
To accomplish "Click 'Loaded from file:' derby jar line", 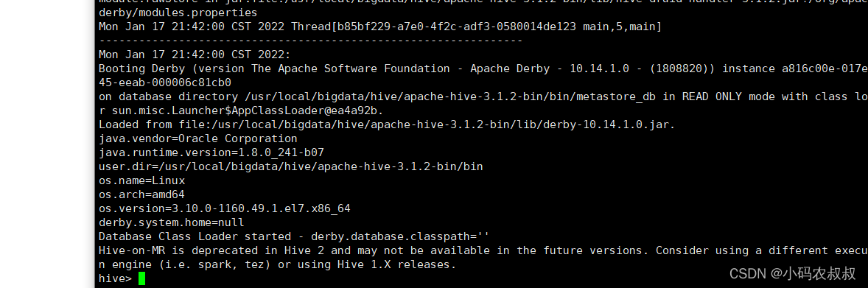I will 387,124.
